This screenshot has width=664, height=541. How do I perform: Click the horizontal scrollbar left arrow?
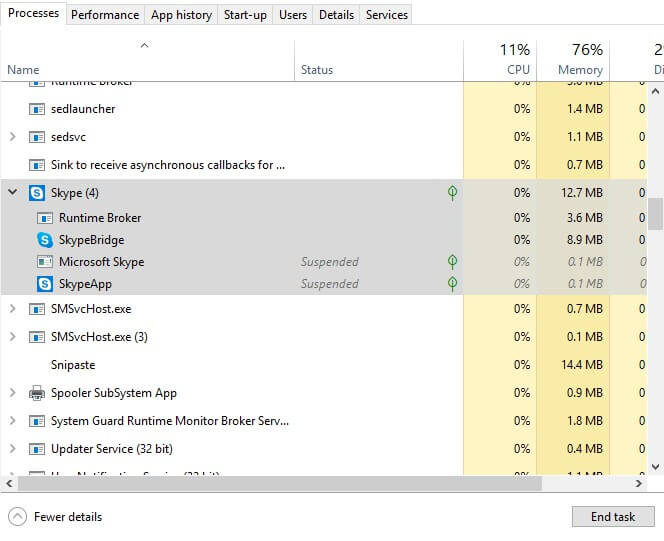point(9,483)
